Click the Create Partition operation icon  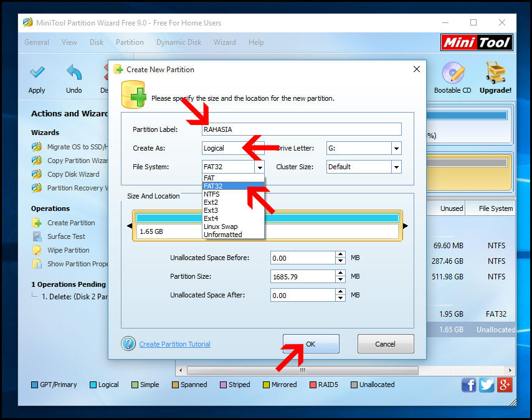point(37,223)
